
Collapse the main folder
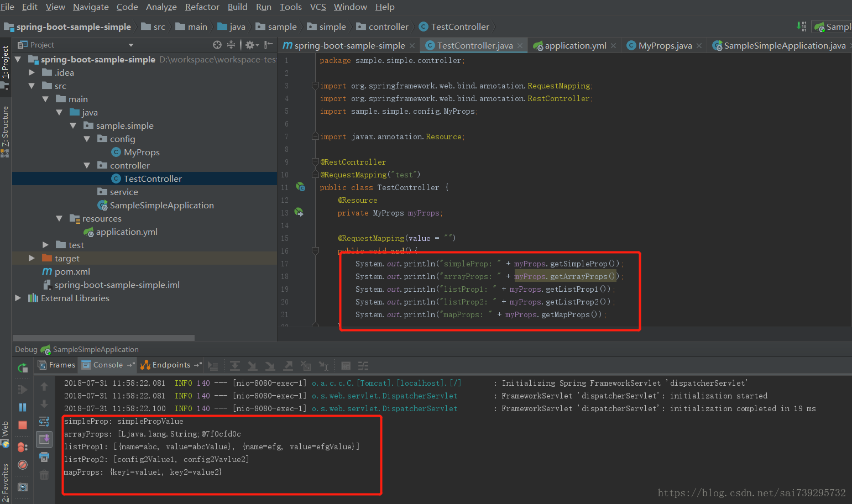(45, 99)
